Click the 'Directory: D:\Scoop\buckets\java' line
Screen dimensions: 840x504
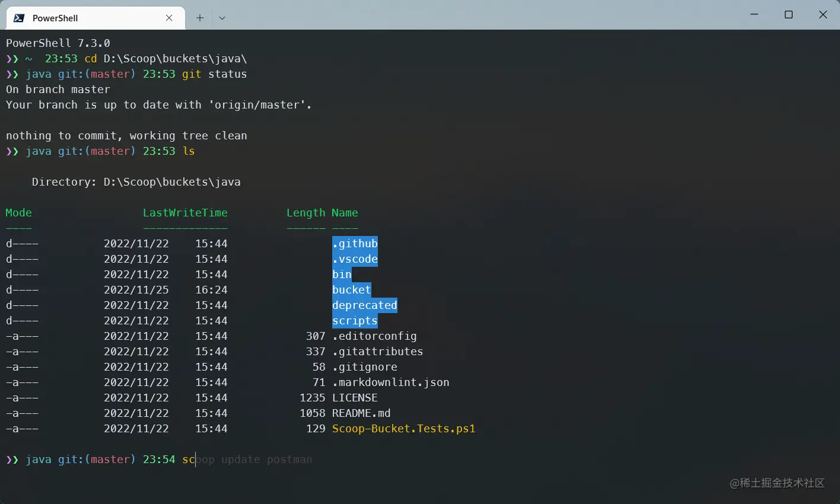pos(136,182)
